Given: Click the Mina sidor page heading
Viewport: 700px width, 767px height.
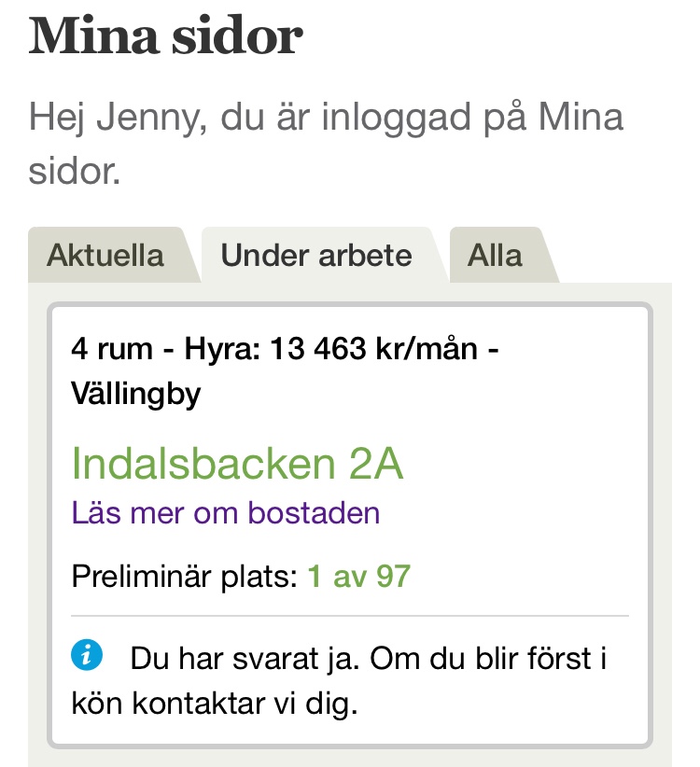Looking at the screenshot, I should (166, 35).
